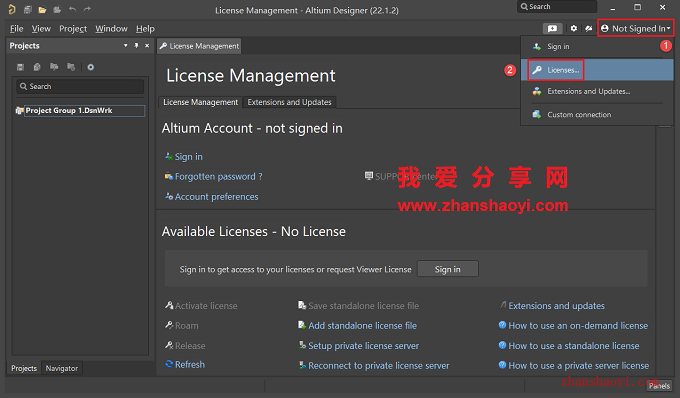The image size is (680, 398).
Task: Click Sign in button for Viewer License
Action: [x=448, y=269]
